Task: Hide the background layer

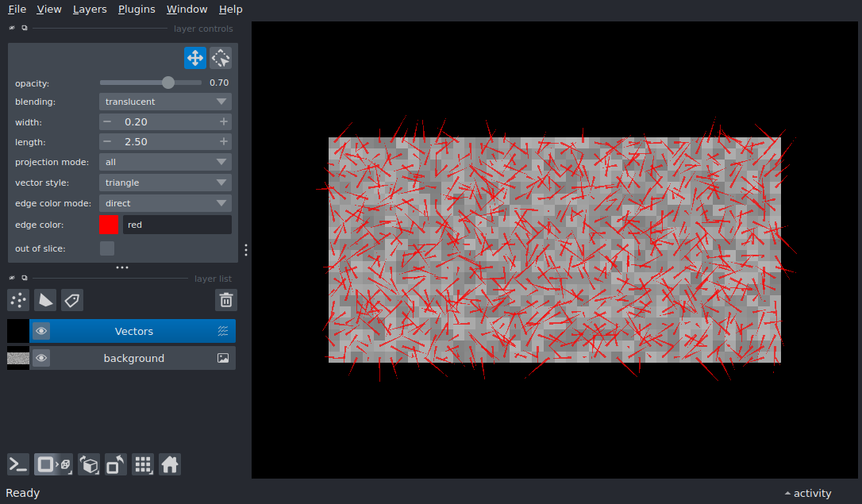Action: pyautogui.click(x=41, y=358)
